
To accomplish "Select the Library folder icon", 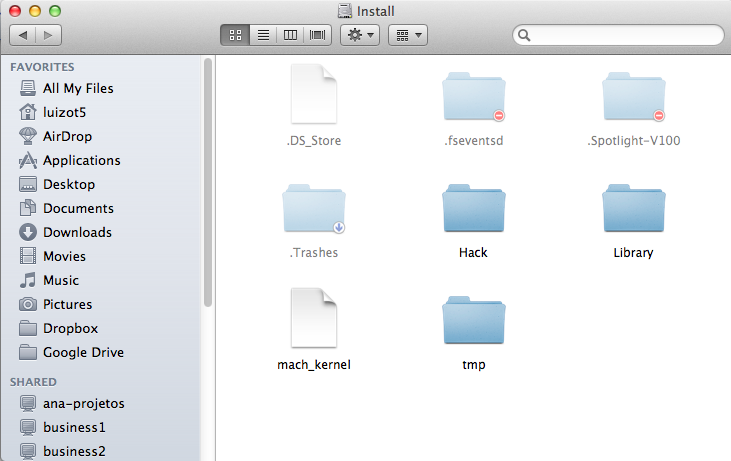I will (634, 208).
